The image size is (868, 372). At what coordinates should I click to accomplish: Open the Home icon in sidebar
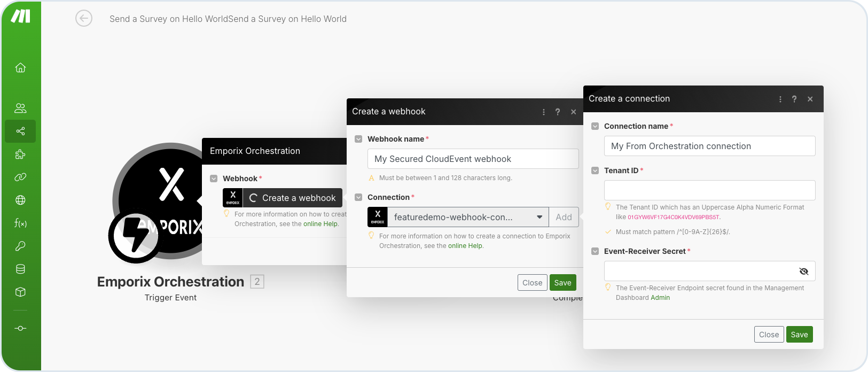(20, 68)
